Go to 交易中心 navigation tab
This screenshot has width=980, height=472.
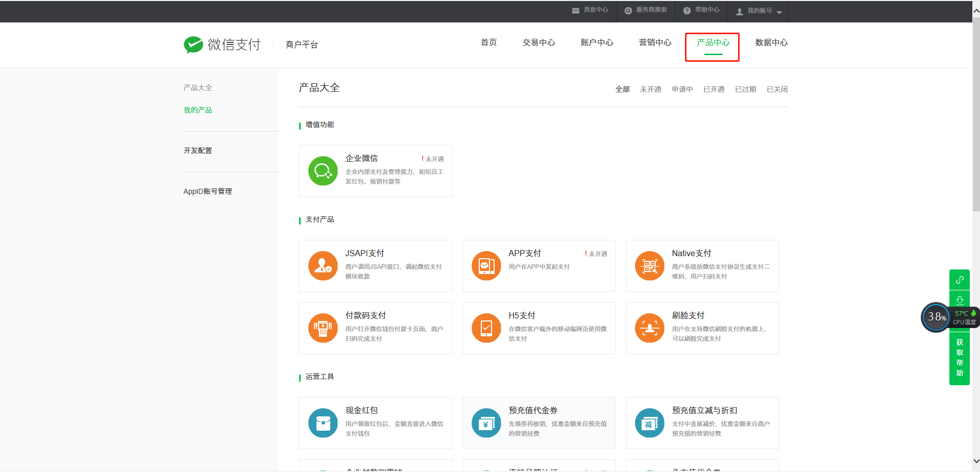(538, 43)
